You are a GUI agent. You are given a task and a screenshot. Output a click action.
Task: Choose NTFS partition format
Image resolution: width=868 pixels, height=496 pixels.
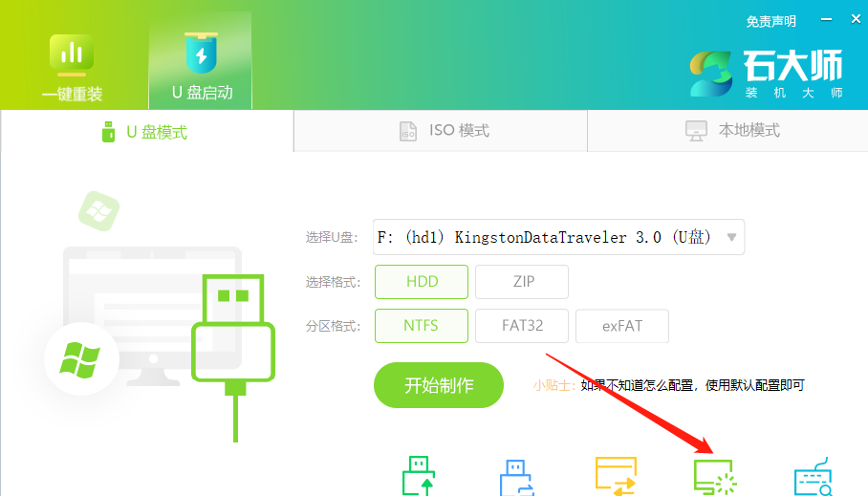click(422, 326)
